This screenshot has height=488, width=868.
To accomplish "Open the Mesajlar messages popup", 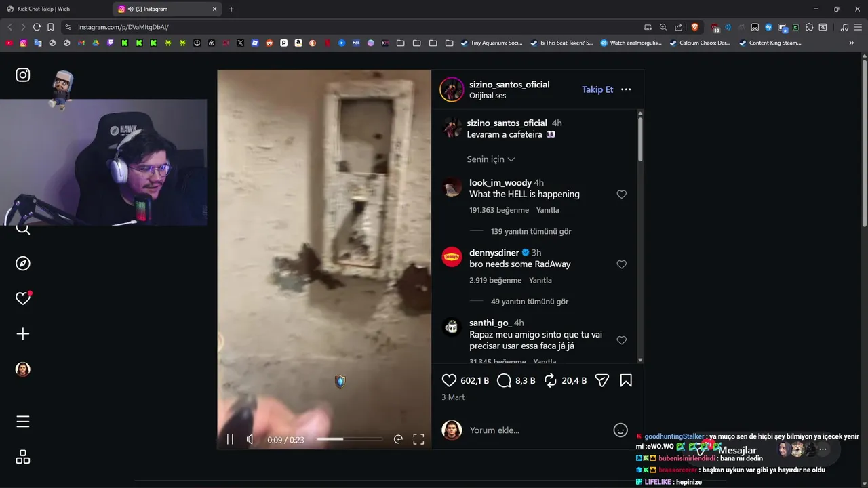I will pos(737,450).
